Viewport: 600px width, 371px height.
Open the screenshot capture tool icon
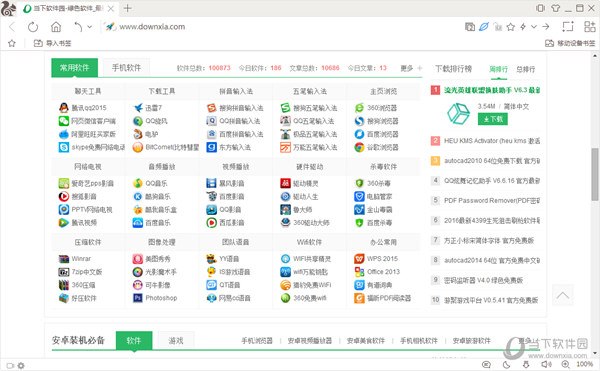point(567,27)
